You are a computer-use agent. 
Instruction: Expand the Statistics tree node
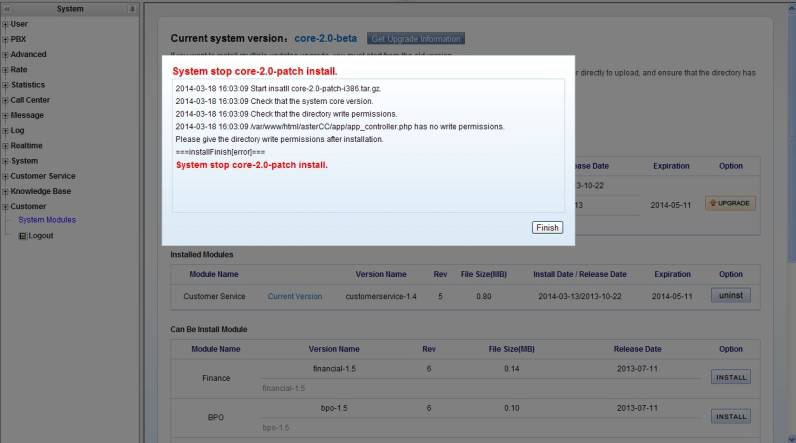coord(5,85)
